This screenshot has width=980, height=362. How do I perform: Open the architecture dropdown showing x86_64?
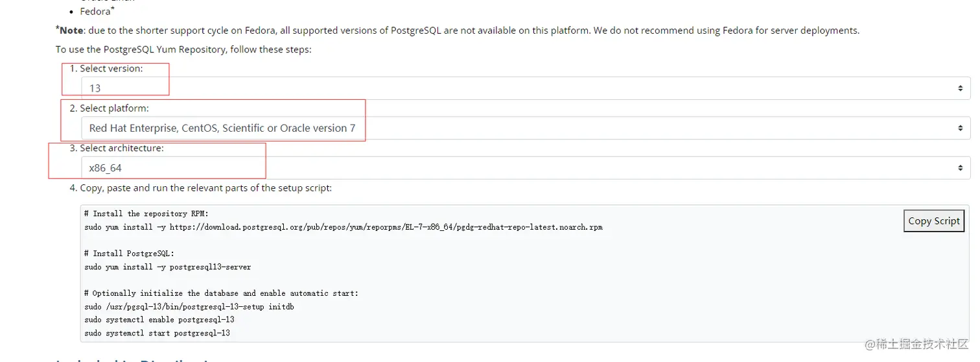tap(519, 168)
